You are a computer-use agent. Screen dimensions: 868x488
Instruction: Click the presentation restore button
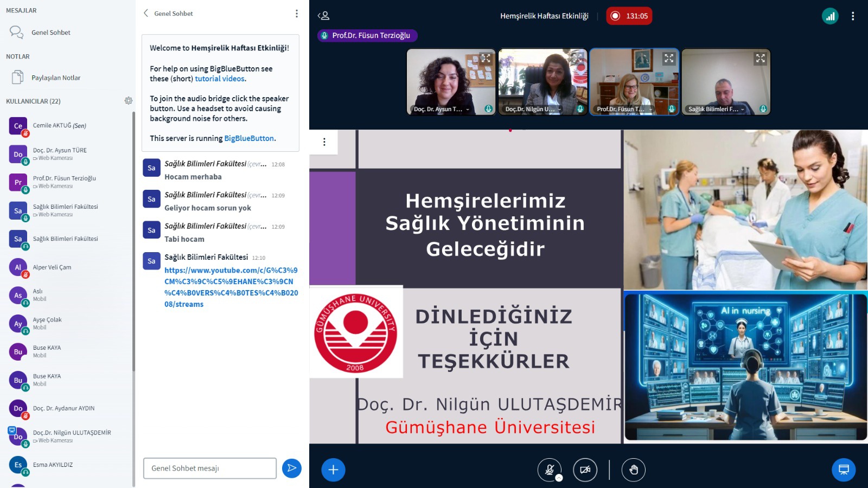tap(843, 470)
